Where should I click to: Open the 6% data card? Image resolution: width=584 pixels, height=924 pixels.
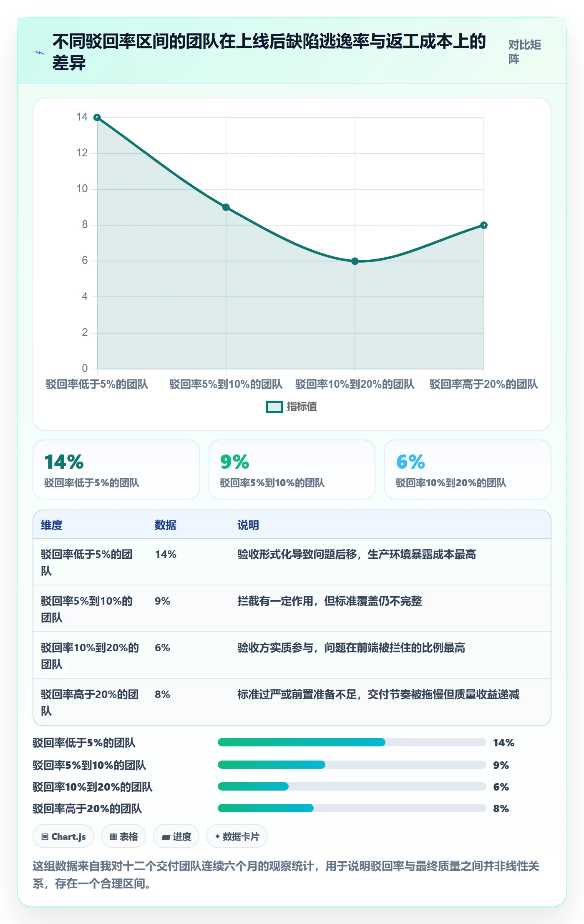coord(468,470)
